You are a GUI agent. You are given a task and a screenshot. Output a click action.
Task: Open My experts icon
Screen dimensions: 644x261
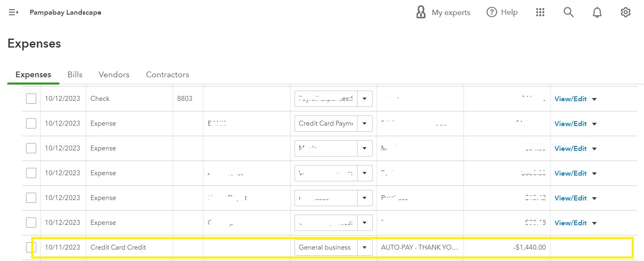coord(421,12)
